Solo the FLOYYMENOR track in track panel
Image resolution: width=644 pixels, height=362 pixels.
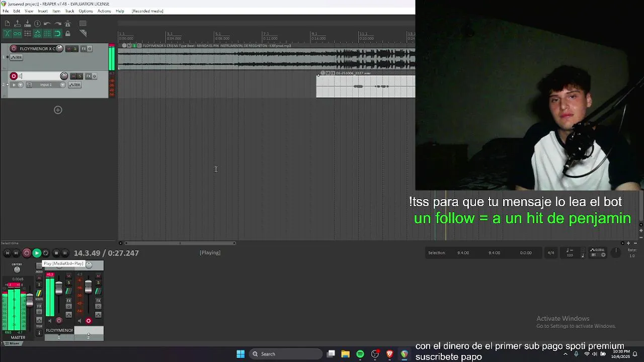click(75, 49)
